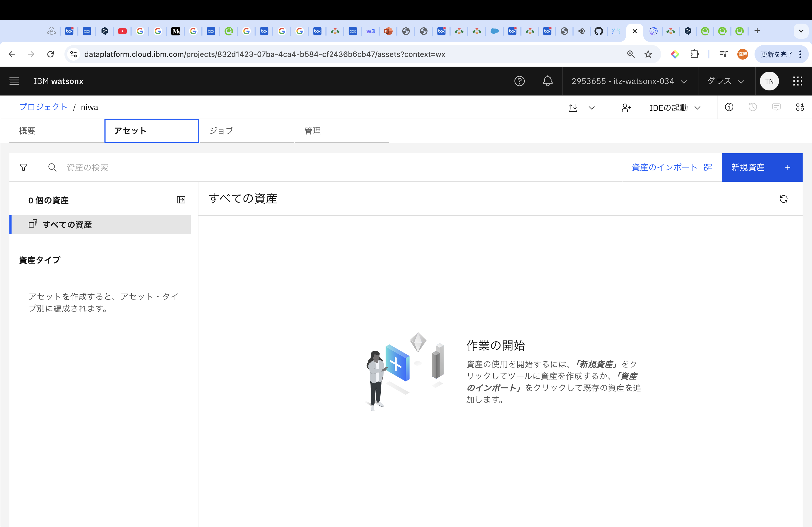Switch to the ジョブ tab
The image size is (812, 527).
[x=222, y=131]
